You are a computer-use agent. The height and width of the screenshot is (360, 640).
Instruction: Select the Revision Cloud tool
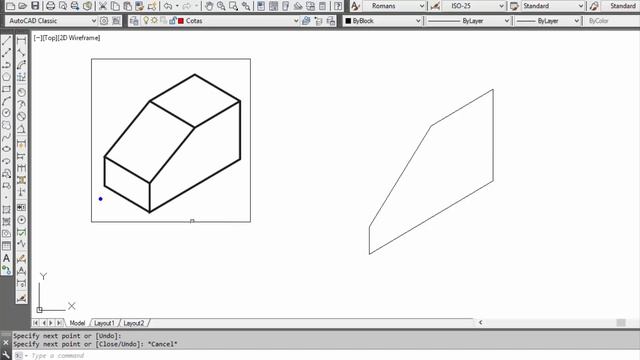point(7,125)
